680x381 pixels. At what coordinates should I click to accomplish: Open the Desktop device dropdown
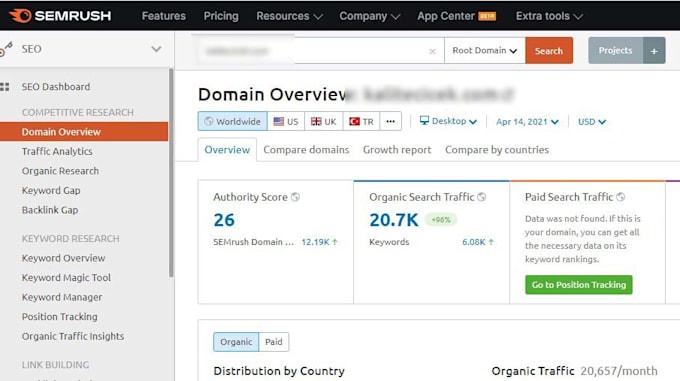pos(448,121)
